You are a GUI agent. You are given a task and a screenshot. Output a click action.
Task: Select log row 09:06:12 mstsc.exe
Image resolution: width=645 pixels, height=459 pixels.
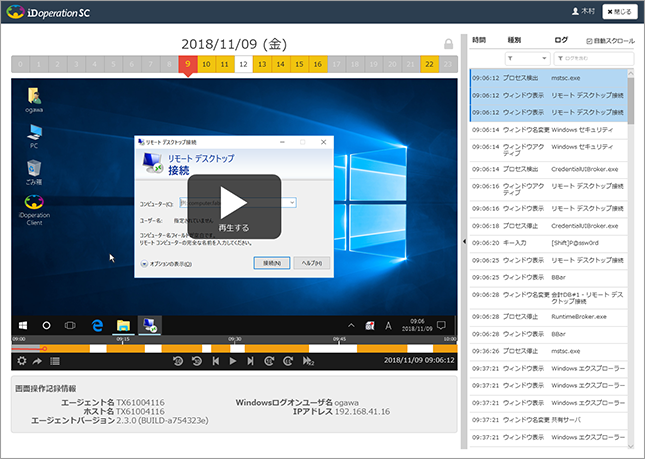point(548,78)
